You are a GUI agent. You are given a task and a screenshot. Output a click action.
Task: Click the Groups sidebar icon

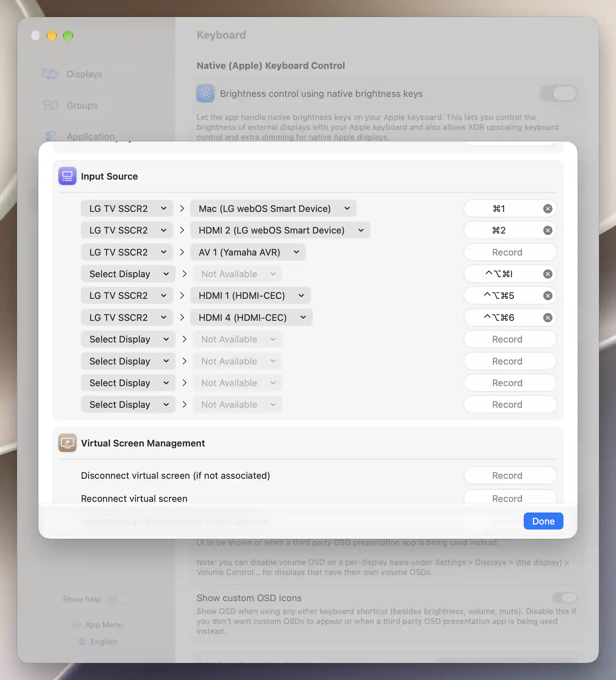[50, 105]
